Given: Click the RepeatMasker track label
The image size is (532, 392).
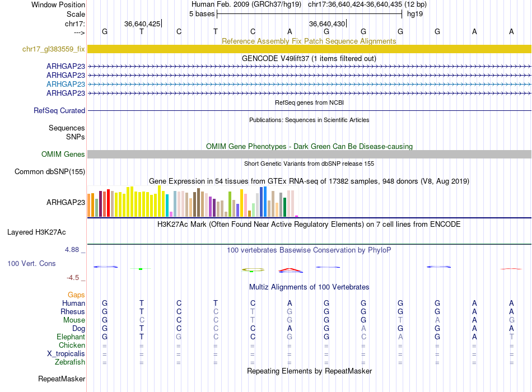Looking at the screenshot, I should 62,379.
